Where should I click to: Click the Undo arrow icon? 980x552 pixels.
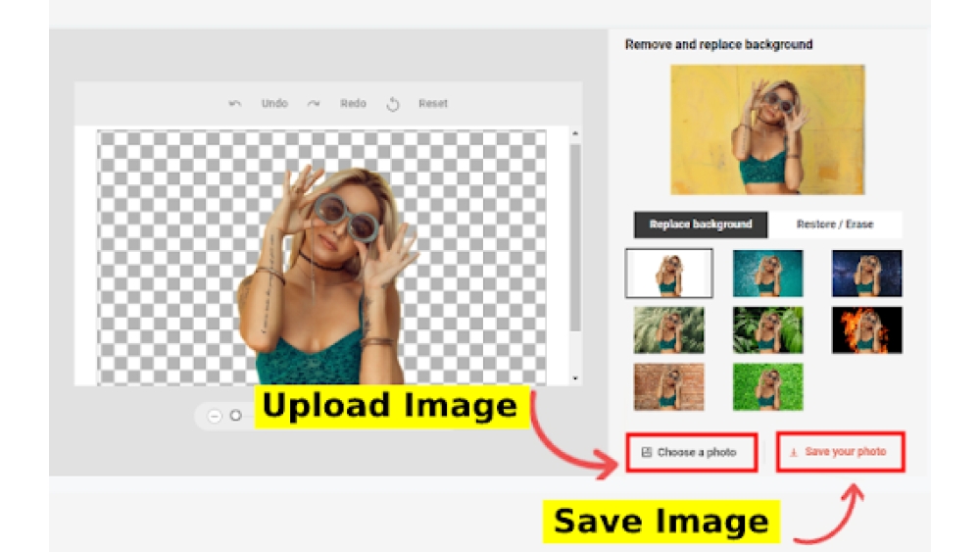235,104
